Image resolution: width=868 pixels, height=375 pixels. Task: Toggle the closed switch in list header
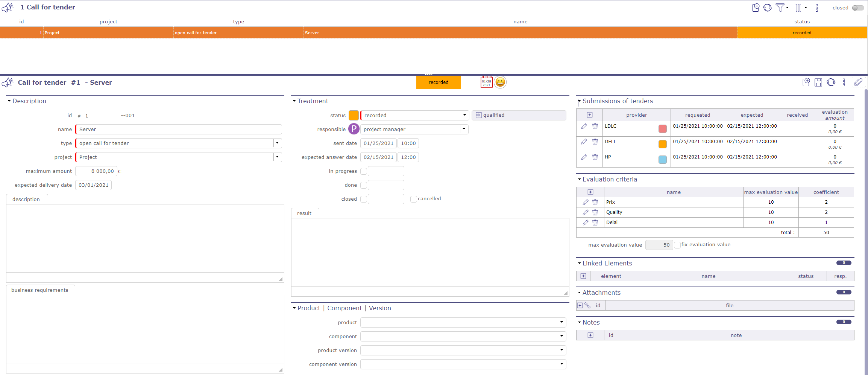tap(858, 8)
